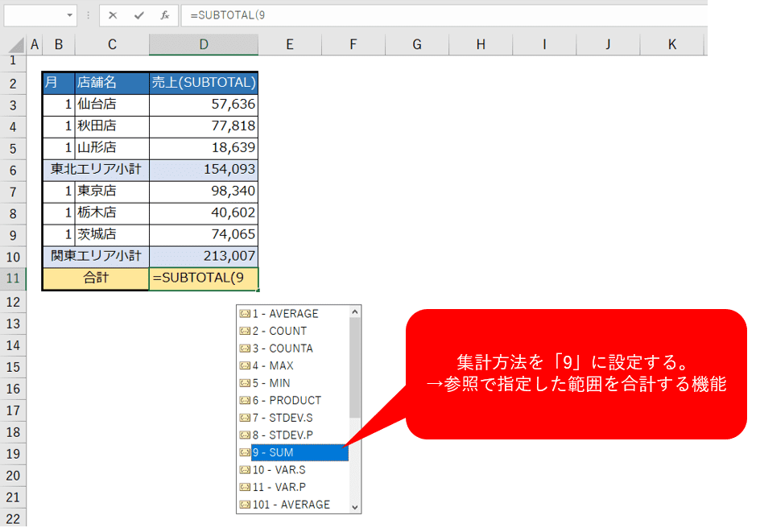Open Insert Function fx button
The image size is (760, 532).
point(165,15)
